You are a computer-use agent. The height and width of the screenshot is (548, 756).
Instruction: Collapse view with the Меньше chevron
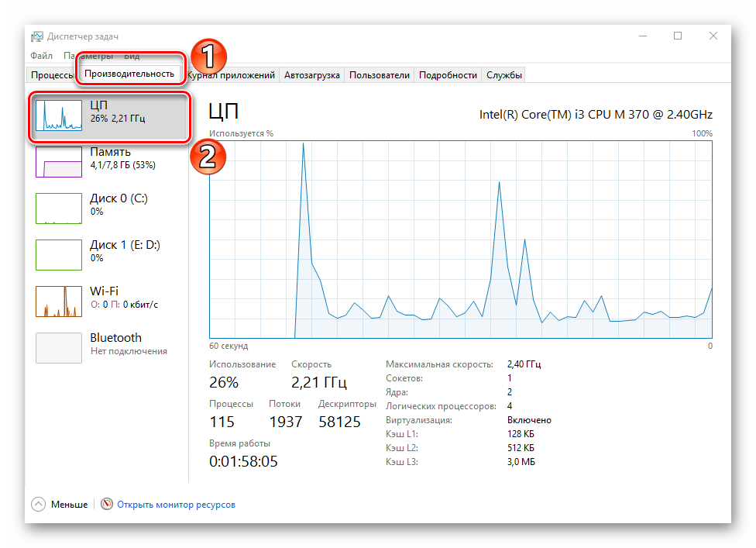(39, 504)
